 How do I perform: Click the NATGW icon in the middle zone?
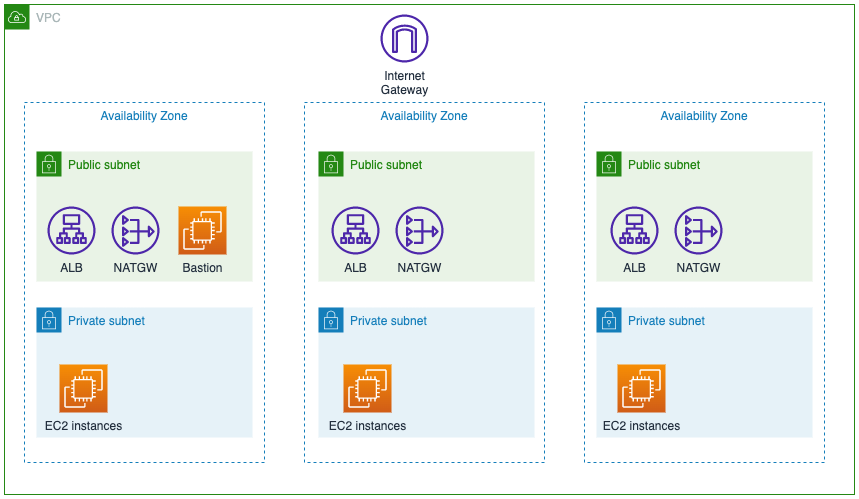pyautogui.click(x=419, y=231)
